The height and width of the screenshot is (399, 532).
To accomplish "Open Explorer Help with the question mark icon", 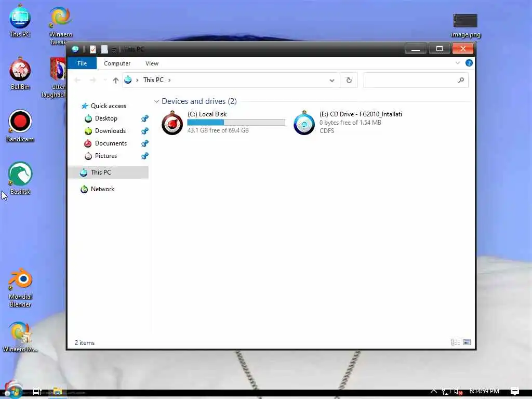I will click(x=469, y=63).
